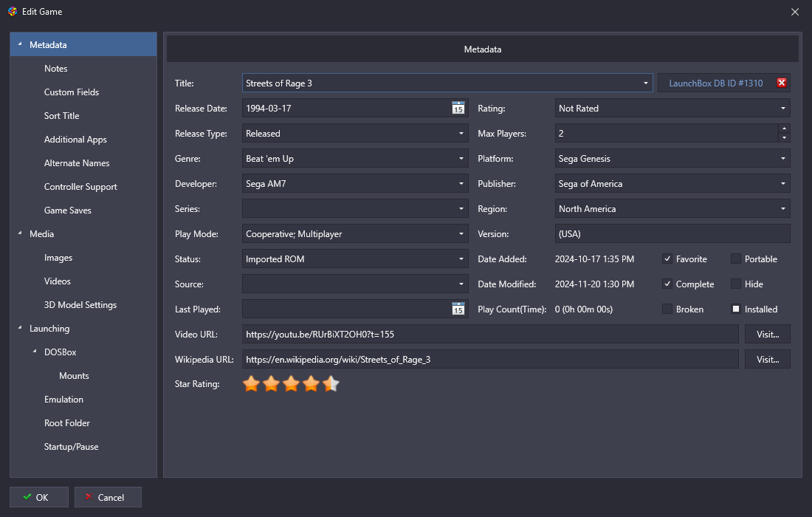812x517 pixels.
Task: Click the green checkmark on the OK button
Action: 25,496
